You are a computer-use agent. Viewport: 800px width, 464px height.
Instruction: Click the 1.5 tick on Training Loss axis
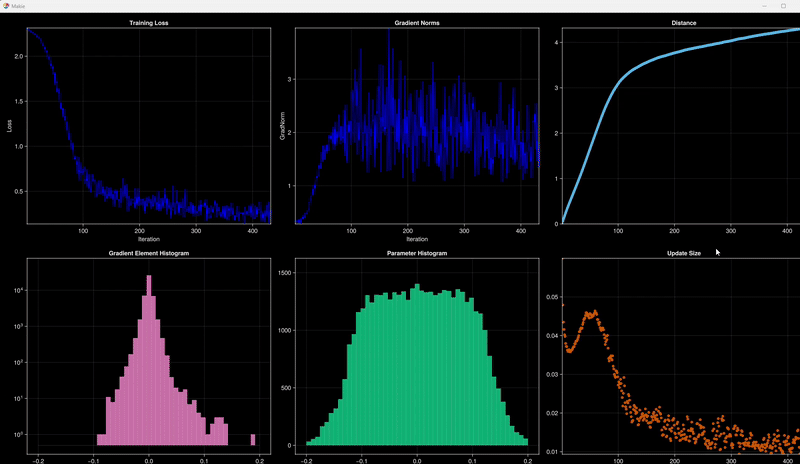(x=19, y=102)
